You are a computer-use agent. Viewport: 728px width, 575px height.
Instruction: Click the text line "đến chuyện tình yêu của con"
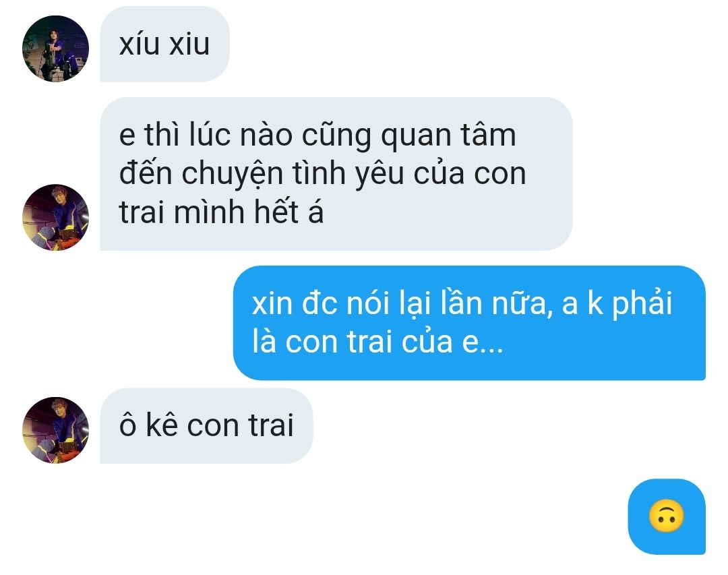pyautogui.click(x=323, y=174)
